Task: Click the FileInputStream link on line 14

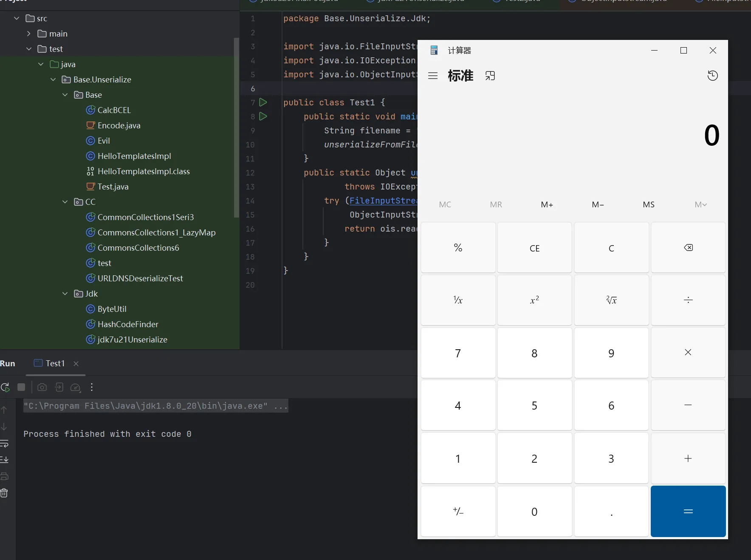Action: (x=382, y=201)
